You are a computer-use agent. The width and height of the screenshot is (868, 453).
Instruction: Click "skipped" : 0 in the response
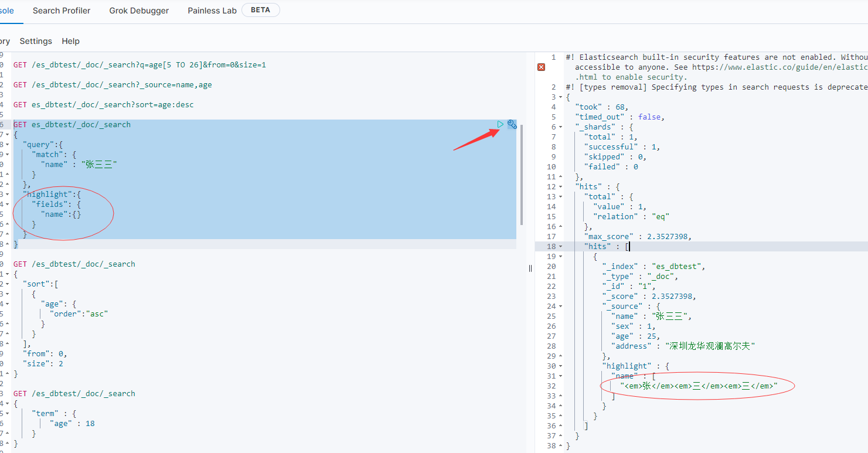point(615,157)
